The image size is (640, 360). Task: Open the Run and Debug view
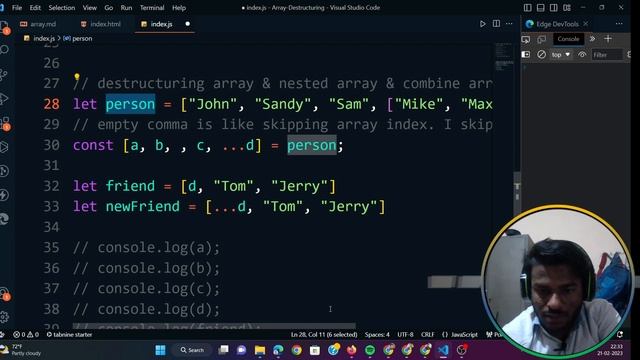click(x=4, y=99)
